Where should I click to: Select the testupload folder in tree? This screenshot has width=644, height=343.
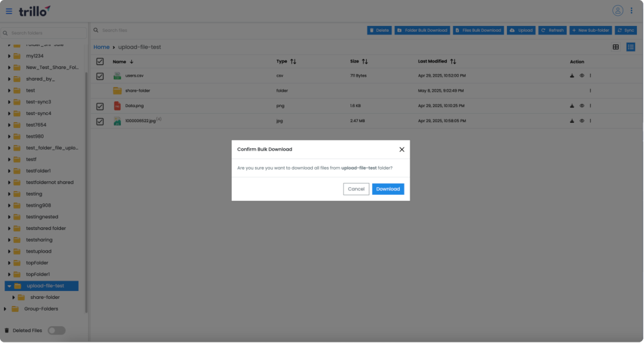[x=38, y=251]
